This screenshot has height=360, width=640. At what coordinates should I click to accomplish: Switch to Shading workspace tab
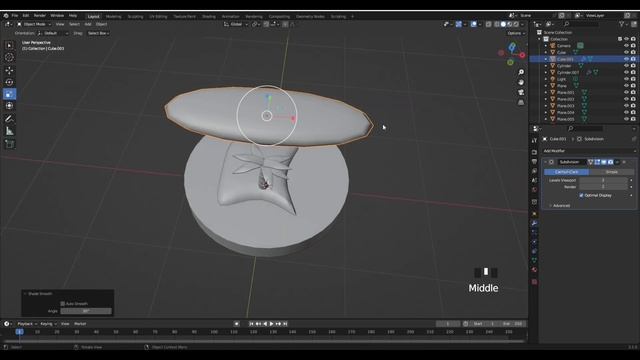pyautogui.click(x=209, y=17)
